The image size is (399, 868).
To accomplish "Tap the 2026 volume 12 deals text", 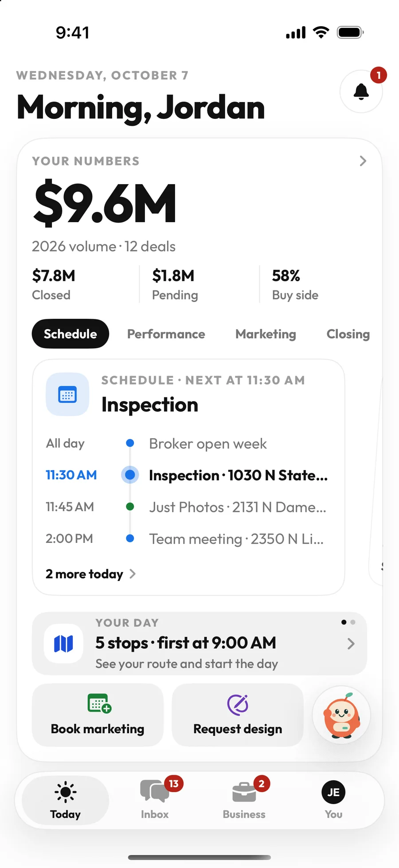I will coord(104,247).
